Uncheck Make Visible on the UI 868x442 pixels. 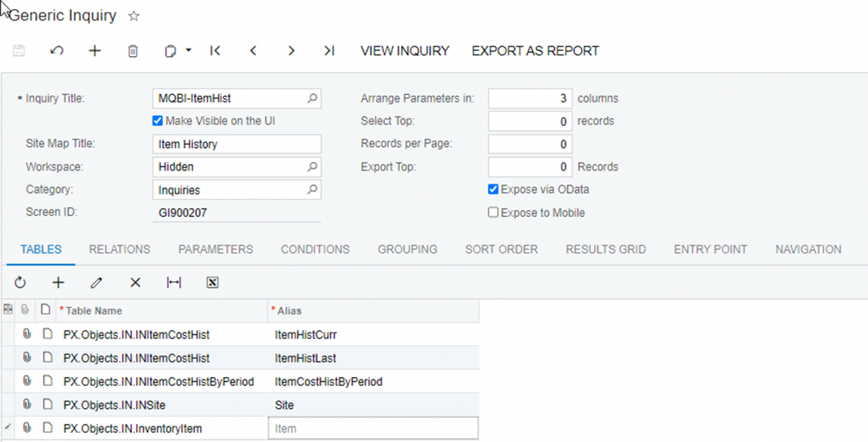pyautogui.click(x=157, y=120)
